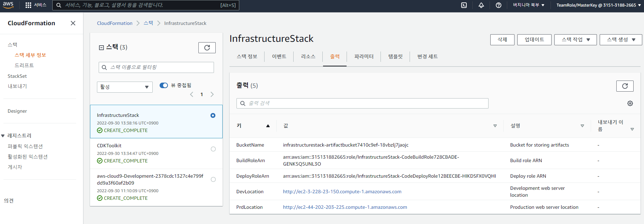Screen dimensions: 644x224
Task: Go to stacks breadcrumb link
Action: coord(148,23)
